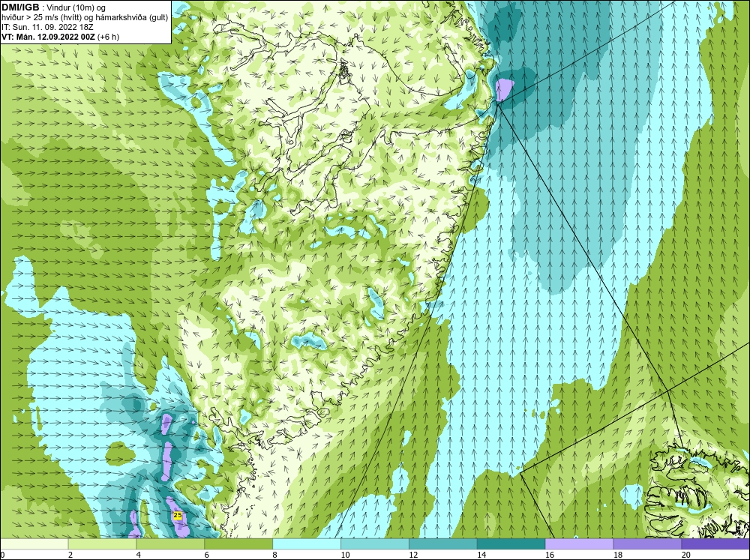The image size is (750, 560).
Task: Click the DMI/IGB title text
Action: click(x=20, y=7)
